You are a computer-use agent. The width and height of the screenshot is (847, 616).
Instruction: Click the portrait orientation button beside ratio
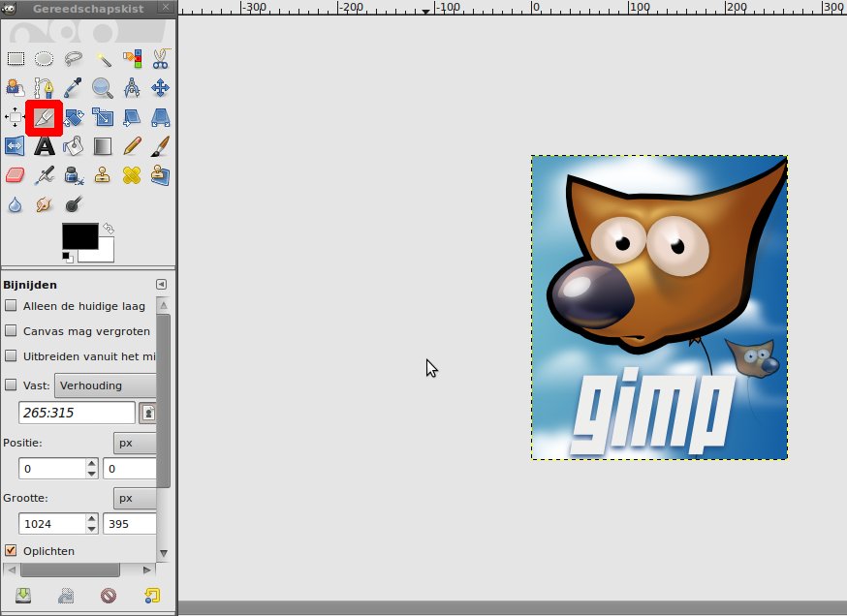click(x=147, y=413)
